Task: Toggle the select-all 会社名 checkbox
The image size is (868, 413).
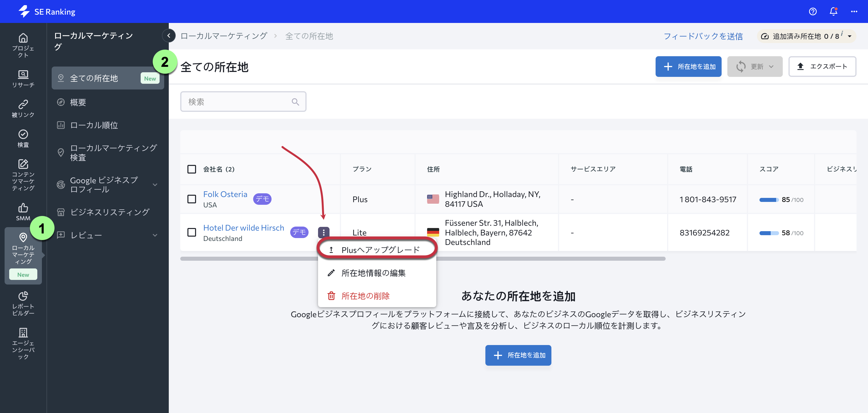Action: point(191,169)
